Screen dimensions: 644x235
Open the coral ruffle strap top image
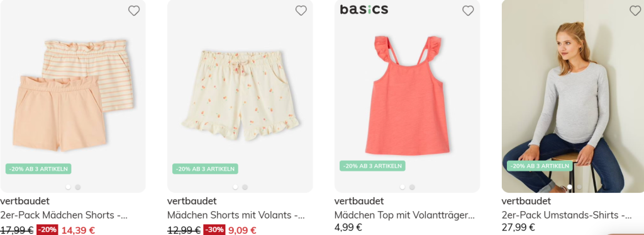(x=408, y=96)
